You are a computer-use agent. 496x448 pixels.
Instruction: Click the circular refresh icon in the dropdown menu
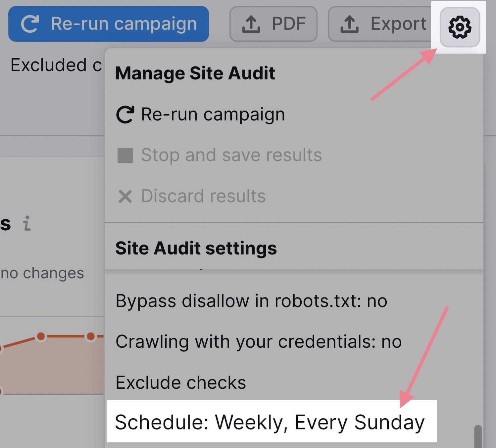pos(125,114)
